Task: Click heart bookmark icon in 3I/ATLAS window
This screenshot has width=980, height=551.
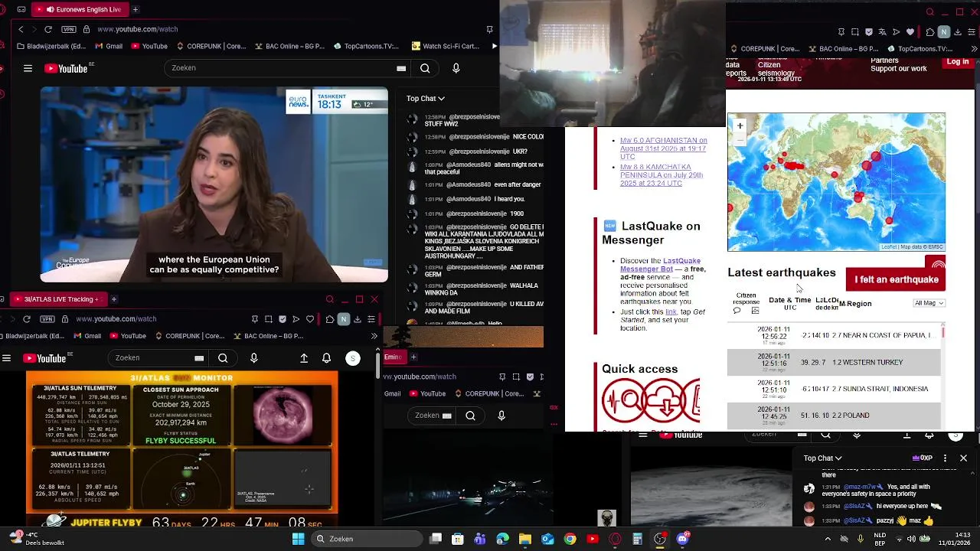Action: [x=310, y=319]
